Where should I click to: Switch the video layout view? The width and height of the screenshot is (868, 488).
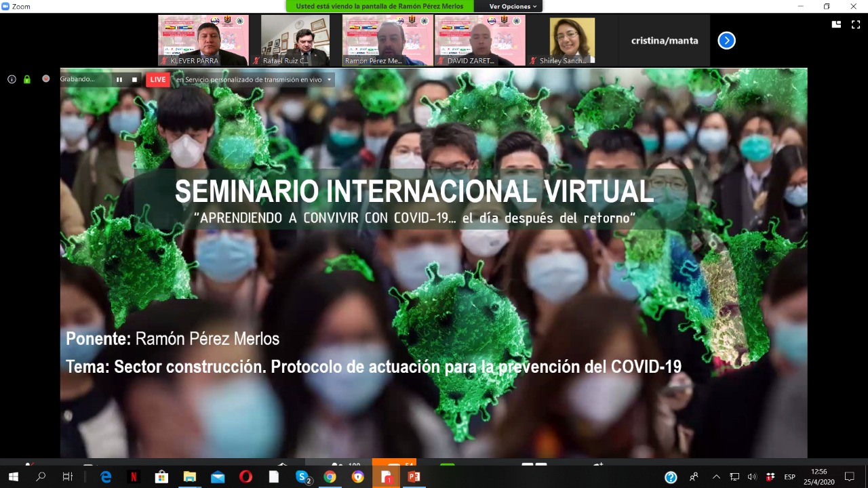(x=837, y=24)
